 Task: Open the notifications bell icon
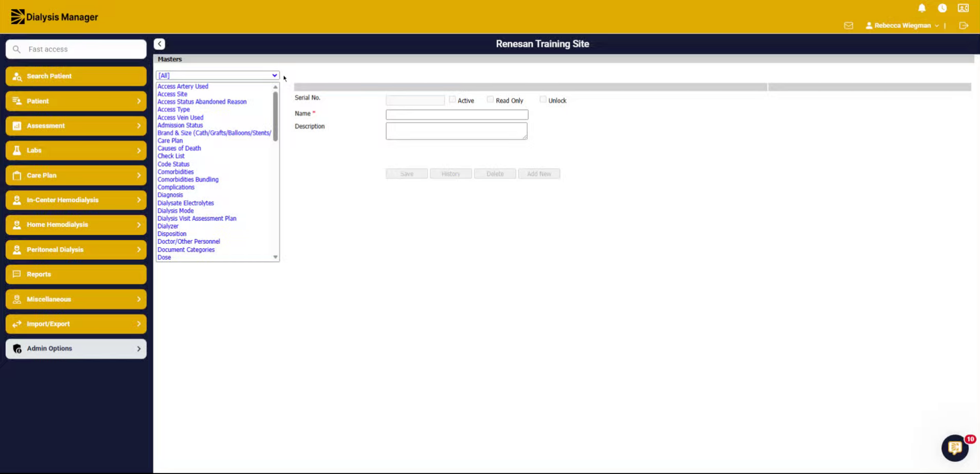922,8
